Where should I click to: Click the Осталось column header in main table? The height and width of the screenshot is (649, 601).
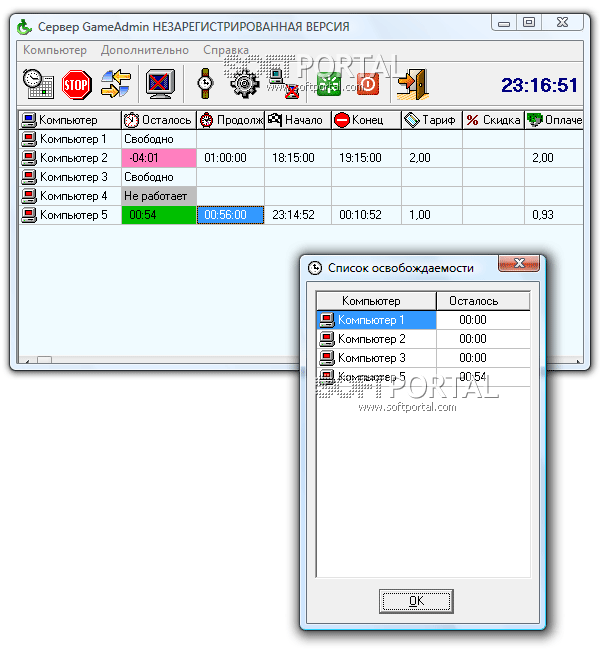(x=159, y=120)
